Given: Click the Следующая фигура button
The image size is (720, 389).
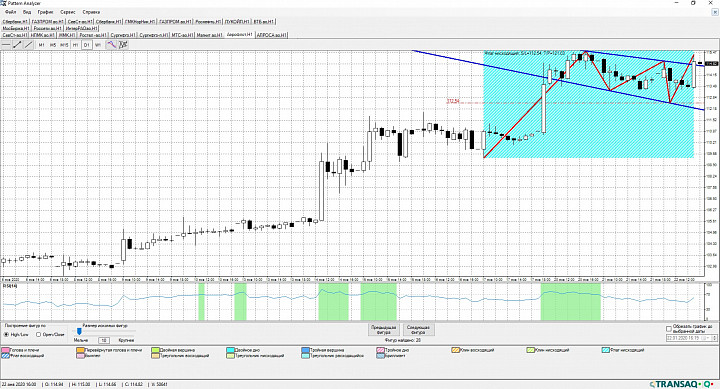Looking at the screenshot, I should pyautogui.click(x=418, y=330).
